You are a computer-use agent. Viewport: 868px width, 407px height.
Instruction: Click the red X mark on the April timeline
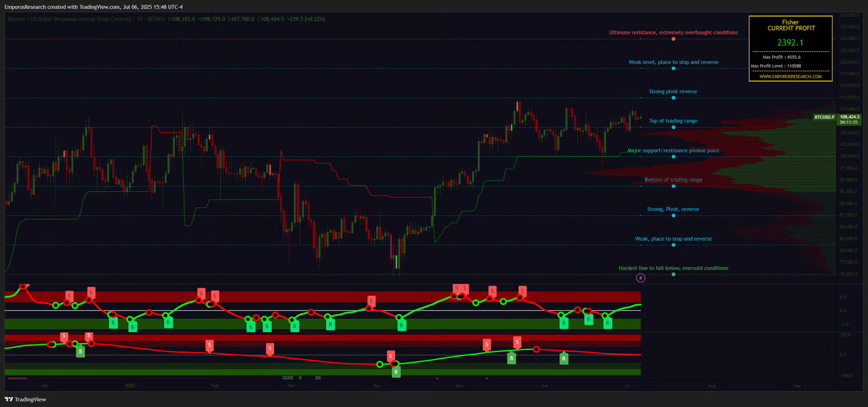click(x=437, y=378)
